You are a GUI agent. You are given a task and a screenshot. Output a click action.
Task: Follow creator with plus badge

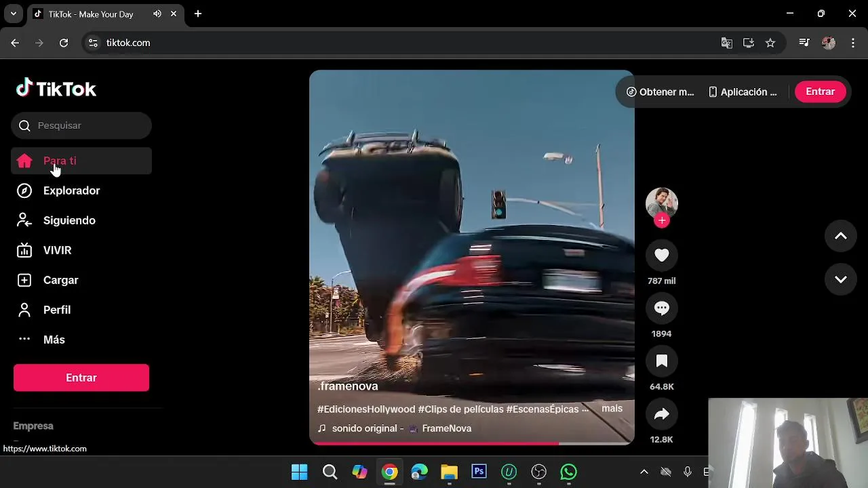pyautogui.click(x=662, y=220)
